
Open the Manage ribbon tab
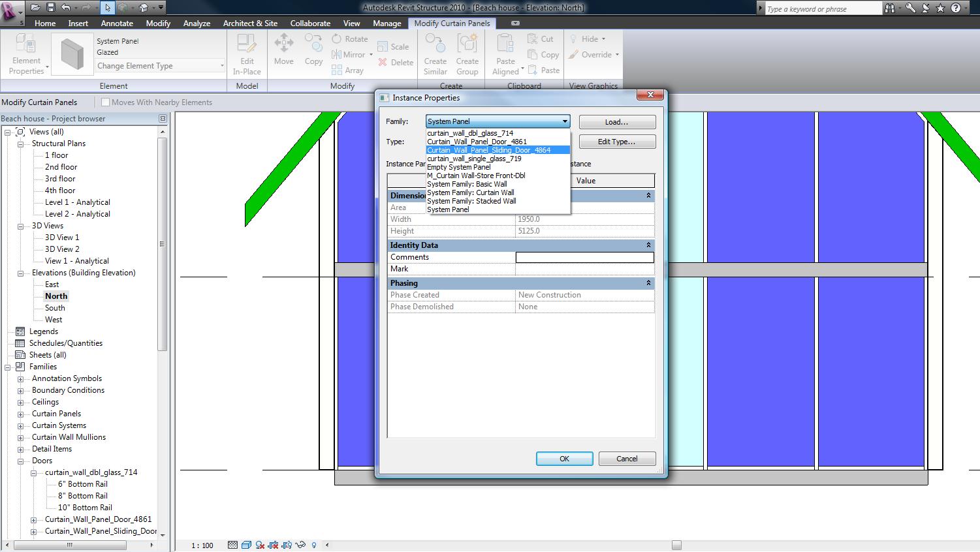point(387,23)
